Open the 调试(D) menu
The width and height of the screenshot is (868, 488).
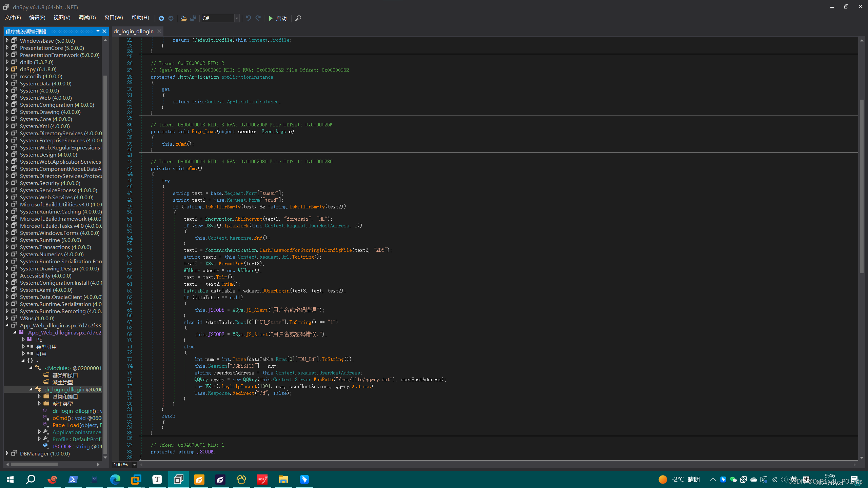(87, 18)
